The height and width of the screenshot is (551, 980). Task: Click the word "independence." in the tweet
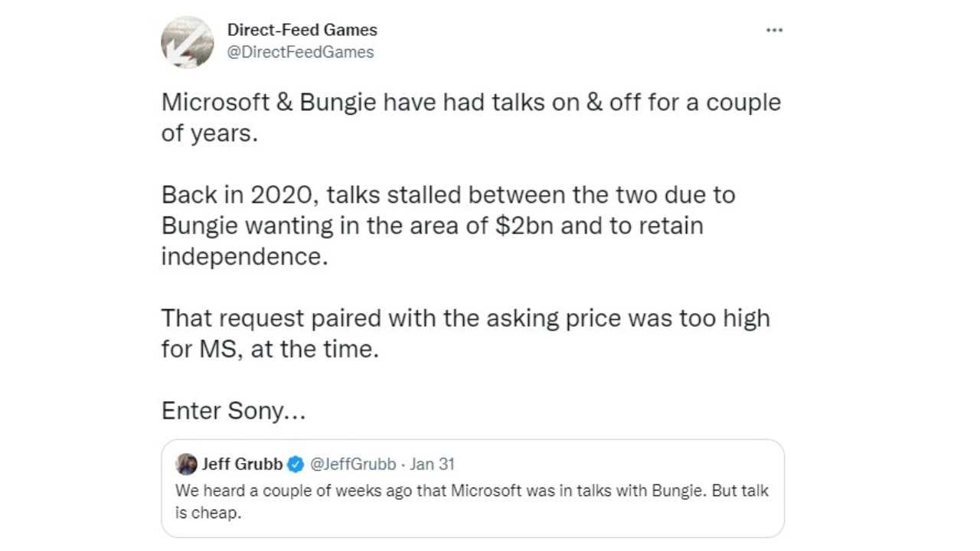(x=243, y=256)
